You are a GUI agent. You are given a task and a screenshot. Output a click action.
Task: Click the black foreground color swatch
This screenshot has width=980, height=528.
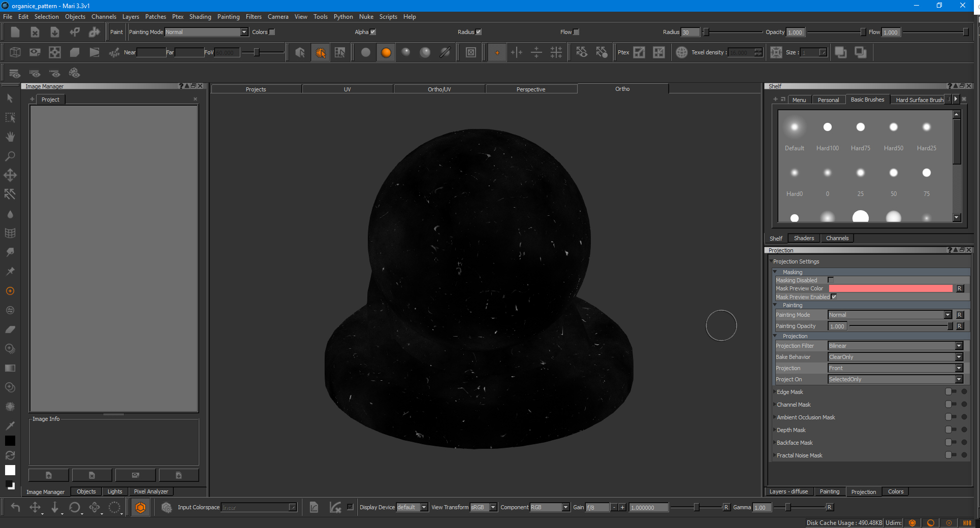10,441
